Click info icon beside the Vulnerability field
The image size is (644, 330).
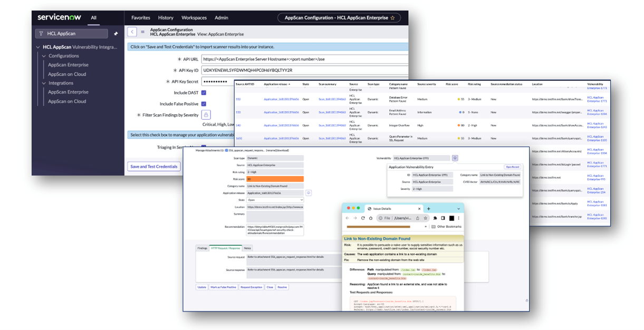[455, 158]
